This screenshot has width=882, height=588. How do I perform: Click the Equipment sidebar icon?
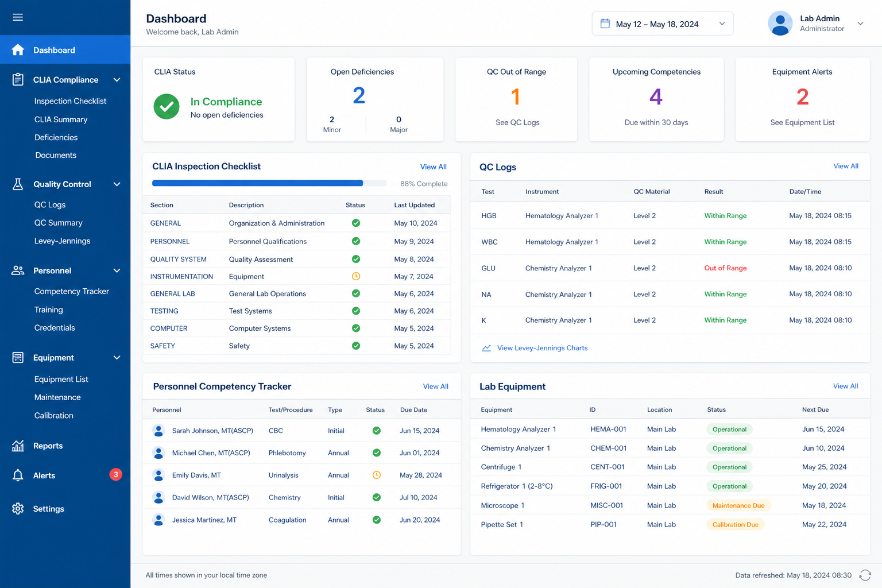point(18,357)
